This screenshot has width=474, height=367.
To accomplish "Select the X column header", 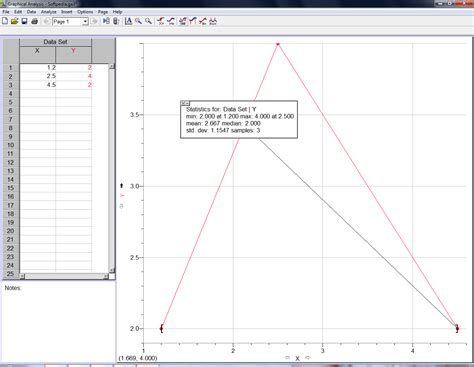I will [37, 54].
